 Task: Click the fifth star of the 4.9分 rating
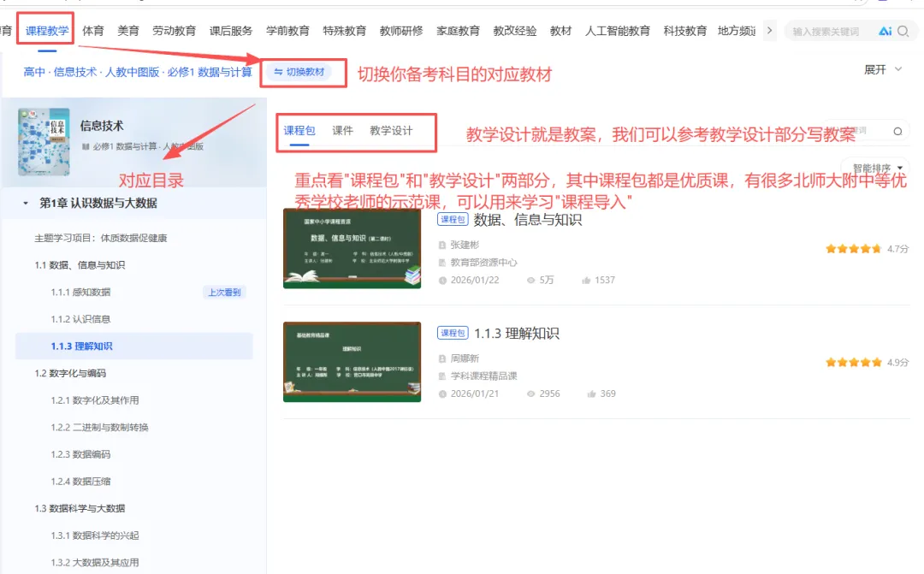[874, 362]
